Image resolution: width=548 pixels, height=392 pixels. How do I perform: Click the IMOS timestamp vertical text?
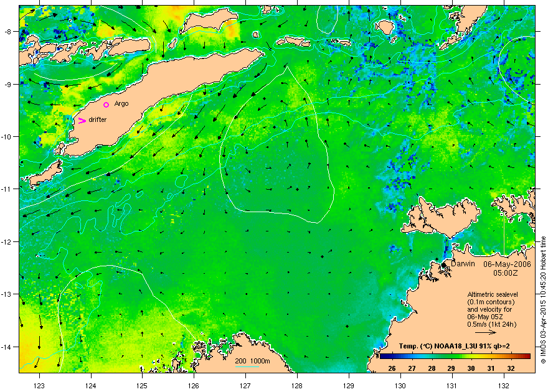tap(543, 300)
